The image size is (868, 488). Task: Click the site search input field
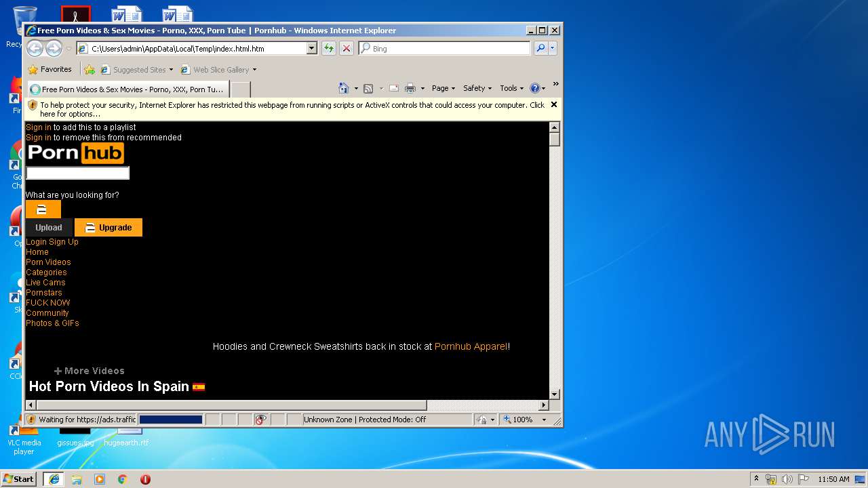tap(78, 174)
